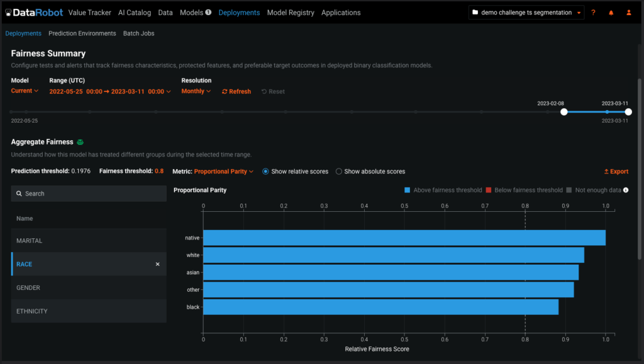
Task: Click the Fairness threshold 0.8 value
Action: [159, 171]
